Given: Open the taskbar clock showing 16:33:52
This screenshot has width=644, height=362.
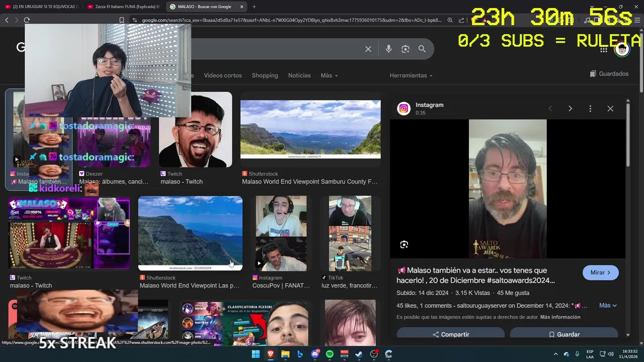Looking at the screenshot, I should (629, 354).
